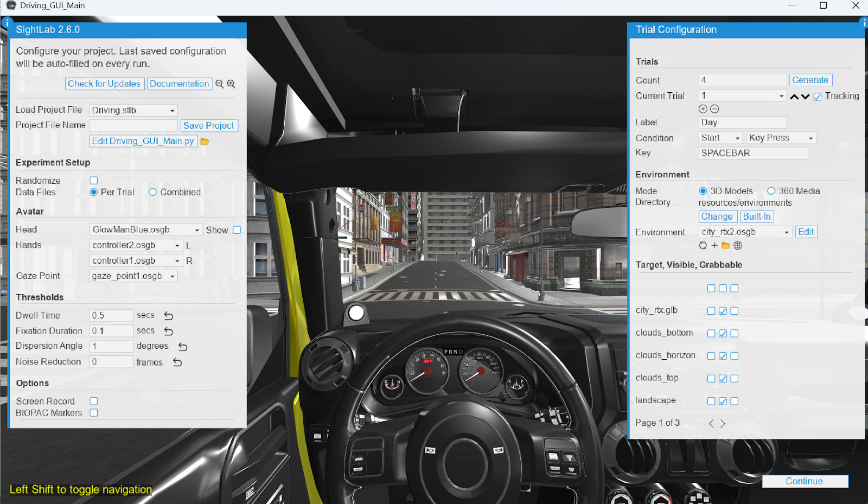Open the Key Press condition dropdown
Screen dimensions: 868x504
click(x=781, y=138)
